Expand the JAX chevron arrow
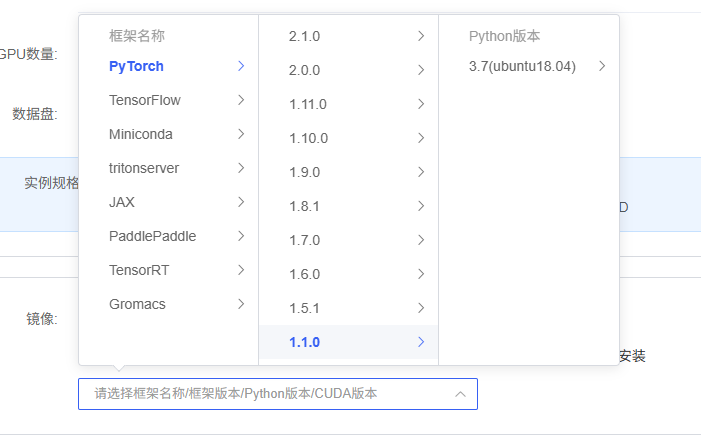 tap(241, 202)
